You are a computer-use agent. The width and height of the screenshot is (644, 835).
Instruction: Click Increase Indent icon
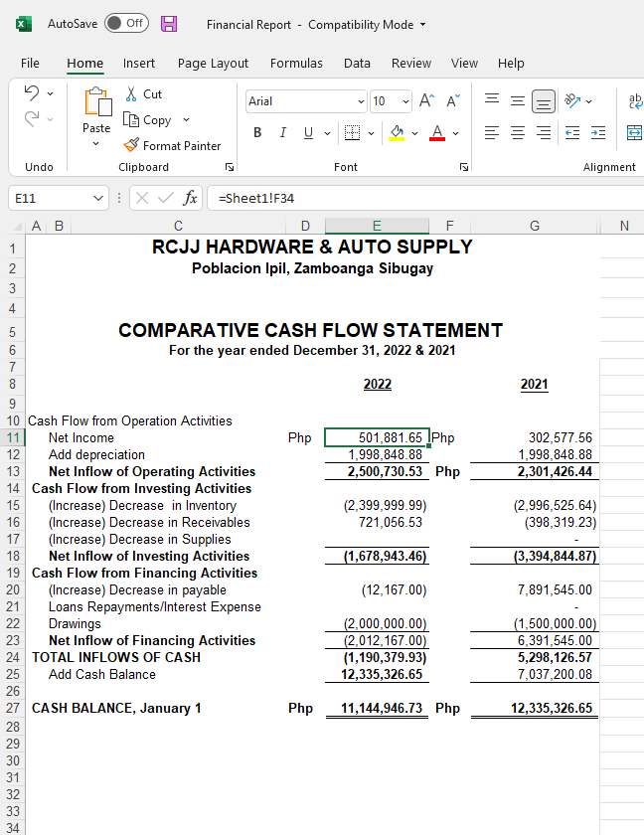pyautogui.click(x=598, y=132)
